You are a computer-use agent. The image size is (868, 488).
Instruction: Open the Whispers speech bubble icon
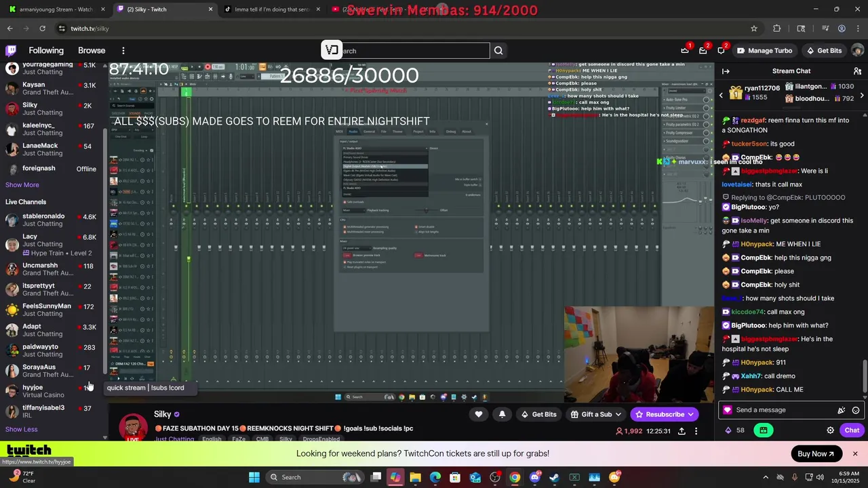(x=721, y=50)
